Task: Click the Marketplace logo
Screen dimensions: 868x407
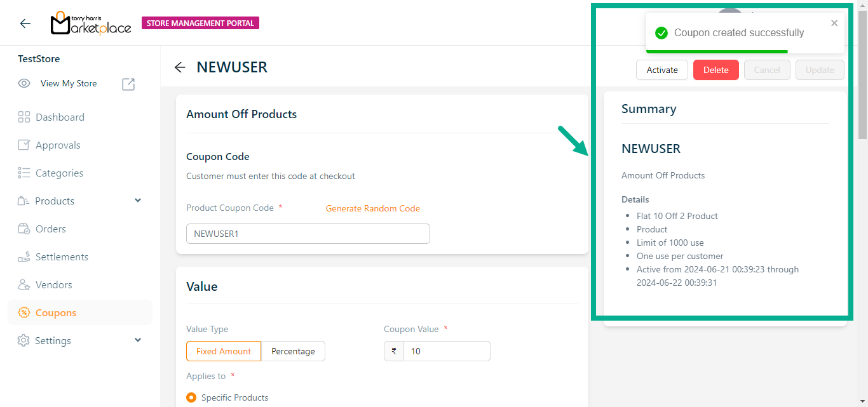Action: click(91, 23)
